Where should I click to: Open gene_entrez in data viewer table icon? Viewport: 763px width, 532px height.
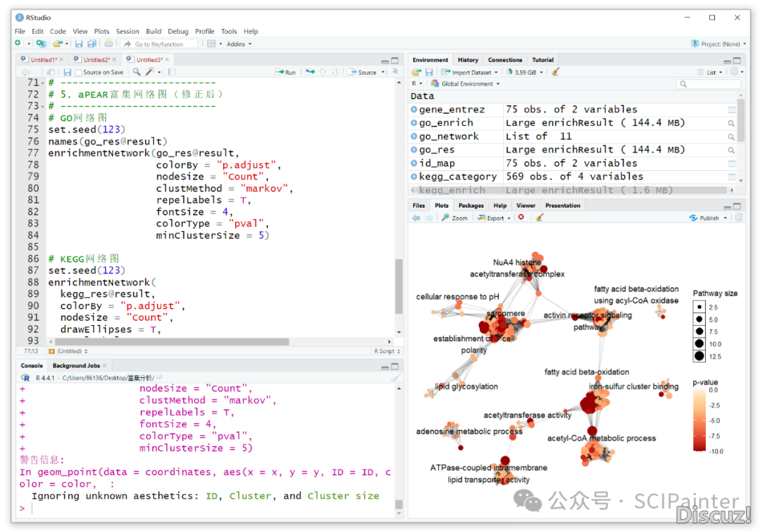coord(731,110)
